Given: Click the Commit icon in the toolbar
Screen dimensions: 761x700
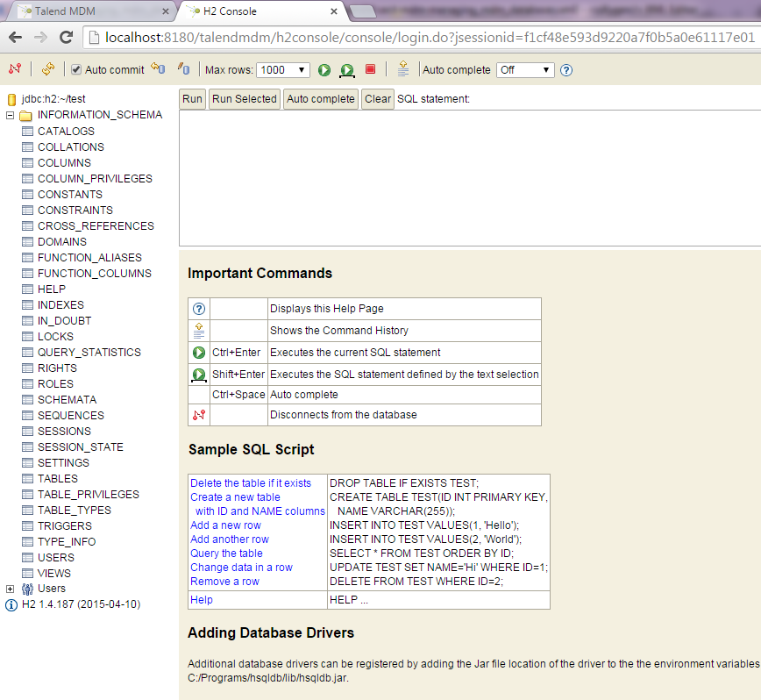Looking at the screenshot, I should pyautogui.click(x=183, y=69).
